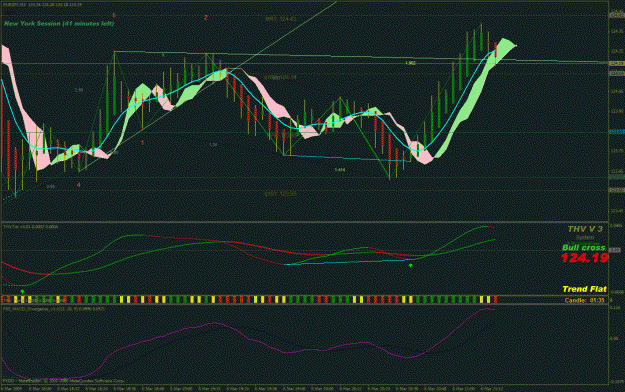Click the 0.414 ratio label under cyan line
625x392 pixels.
pos(340,170)
